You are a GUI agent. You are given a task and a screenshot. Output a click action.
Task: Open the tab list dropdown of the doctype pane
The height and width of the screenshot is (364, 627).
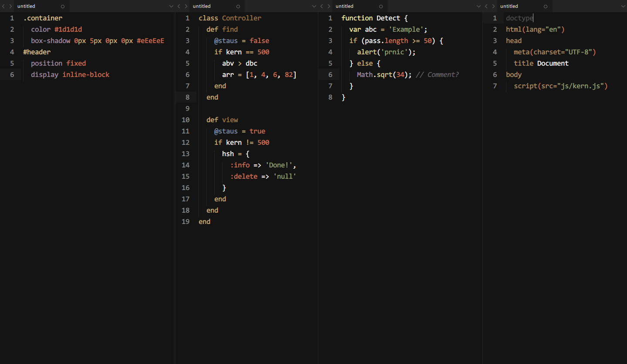623,6
